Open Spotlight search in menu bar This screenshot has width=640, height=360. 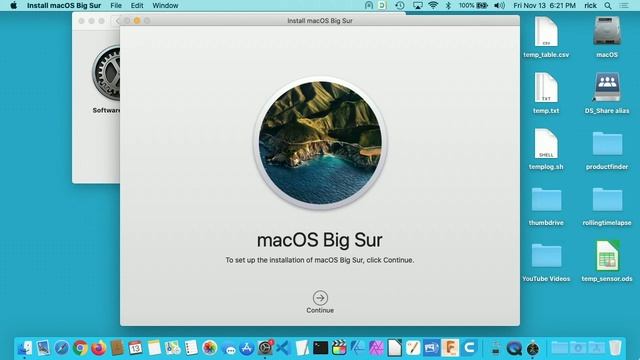[x=608, y=5]
